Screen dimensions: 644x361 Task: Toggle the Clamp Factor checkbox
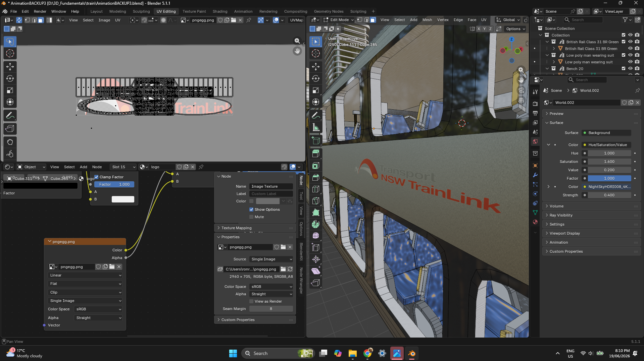(x=97, y=177)
